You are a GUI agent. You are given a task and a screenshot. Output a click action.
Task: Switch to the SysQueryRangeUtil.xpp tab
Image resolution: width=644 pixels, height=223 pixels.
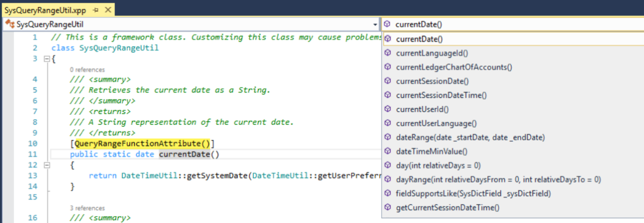click(x=45, y=10)
